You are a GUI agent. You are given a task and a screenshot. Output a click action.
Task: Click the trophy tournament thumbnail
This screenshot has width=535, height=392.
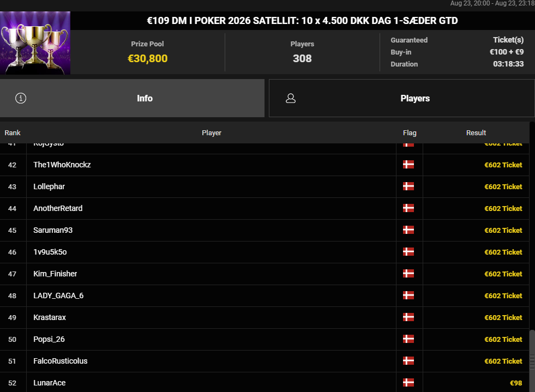pyautogui.click(x=35, y=43)
